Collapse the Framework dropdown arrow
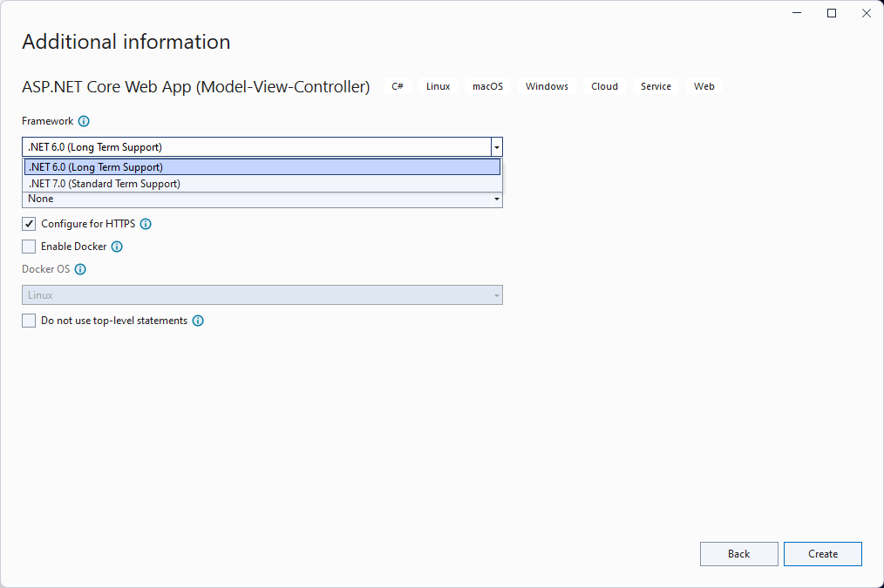This screenshot has height=588, width=884. [497, 147]
